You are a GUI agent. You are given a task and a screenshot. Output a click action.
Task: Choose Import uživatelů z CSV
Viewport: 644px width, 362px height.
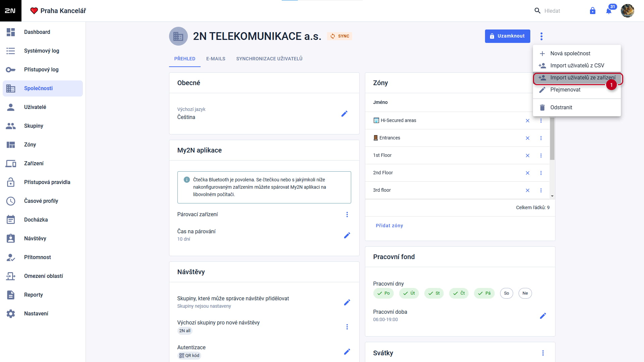pyautogui.click(x=577, y=66)
